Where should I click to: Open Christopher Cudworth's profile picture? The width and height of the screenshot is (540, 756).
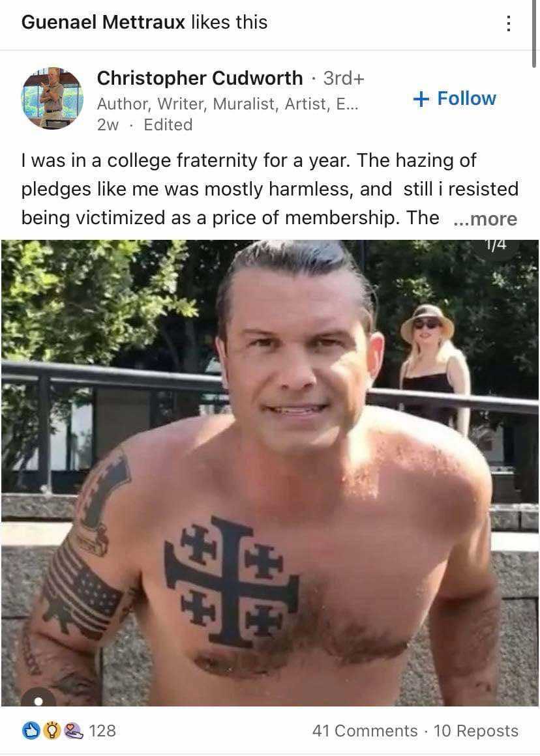(52, 98)
